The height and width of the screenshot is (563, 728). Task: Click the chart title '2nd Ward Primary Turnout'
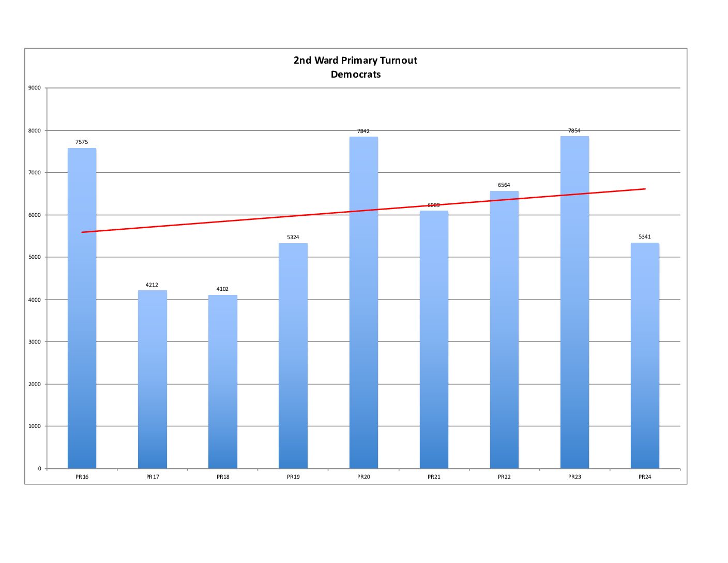(x=355, y=61)
